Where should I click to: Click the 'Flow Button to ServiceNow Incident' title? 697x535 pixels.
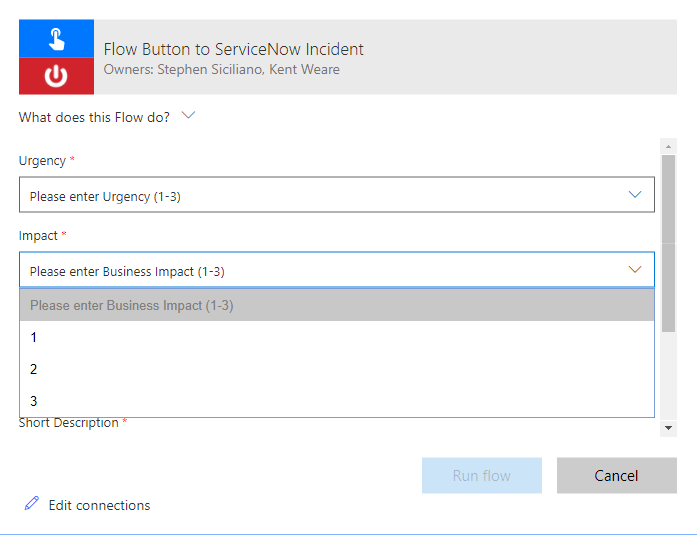[x=233, y=49]
